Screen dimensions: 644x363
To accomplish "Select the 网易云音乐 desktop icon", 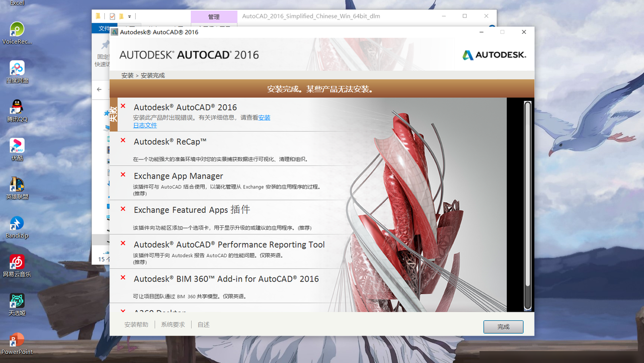I will coord(17,266).
